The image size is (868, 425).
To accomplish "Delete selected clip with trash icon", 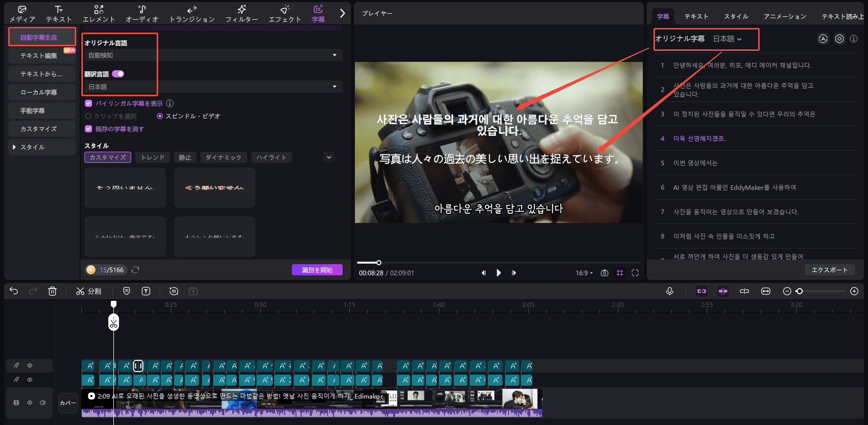I will [x=52, y=291].
